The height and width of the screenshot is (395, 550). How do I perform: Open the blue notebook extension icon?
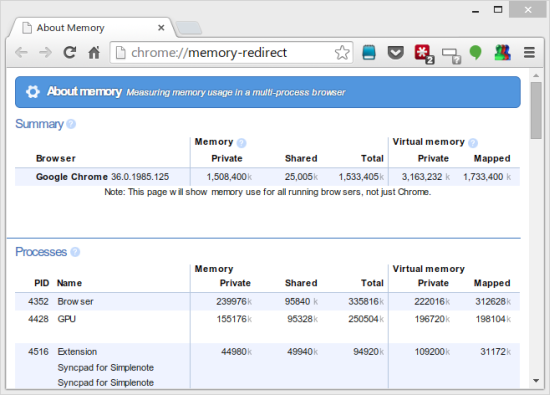pyautogui.click(x=369, y=53)
